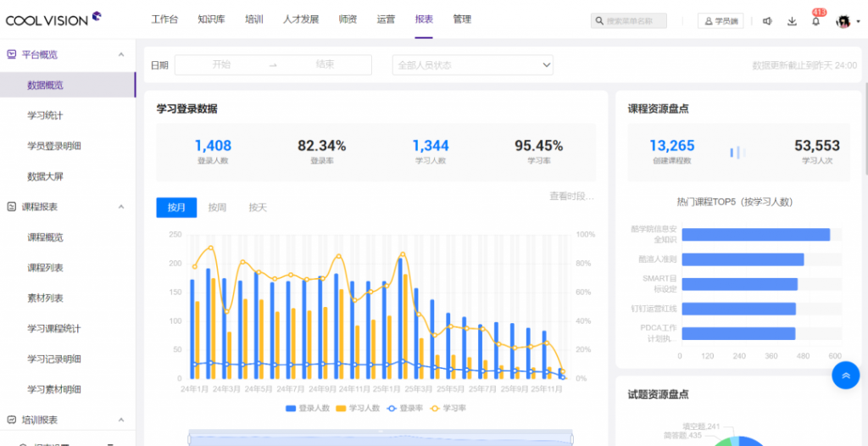This screenshot has width=868, height=446.
Task: Open notifications bell with 413 badge
Action: point(815,21)
